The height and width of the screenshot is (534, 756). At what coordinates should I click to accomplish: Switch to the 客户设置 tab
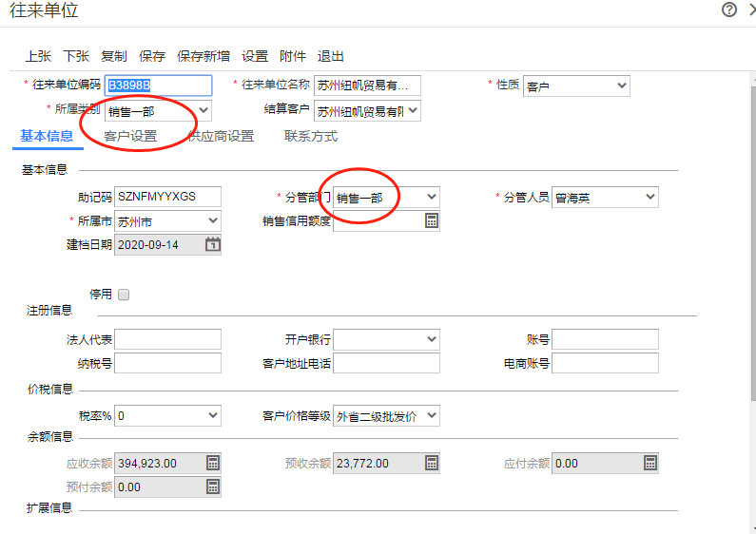click(130, 137)
